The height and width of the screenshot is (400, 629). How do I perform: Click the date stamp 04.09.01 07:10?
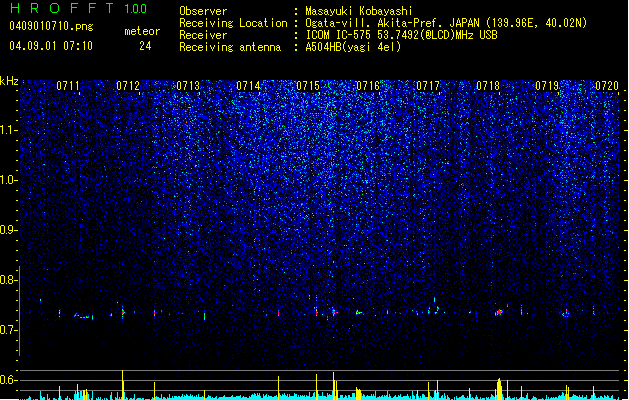(x=51, y=46)
